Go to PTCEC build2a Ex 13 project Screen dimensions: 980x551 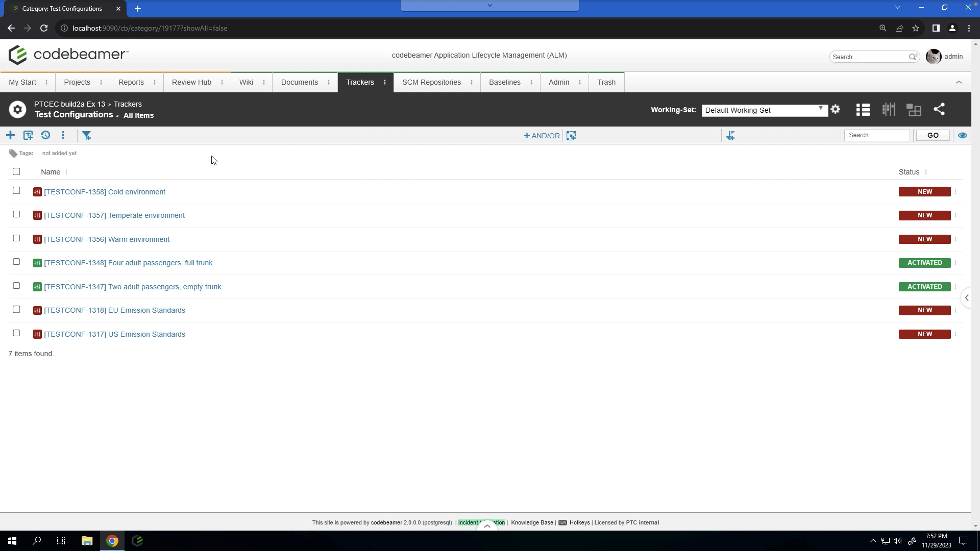pos(69,104)
